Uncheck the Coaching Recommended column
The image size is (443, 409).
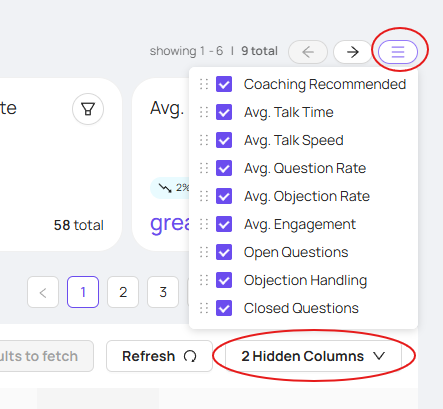(224, 84)
